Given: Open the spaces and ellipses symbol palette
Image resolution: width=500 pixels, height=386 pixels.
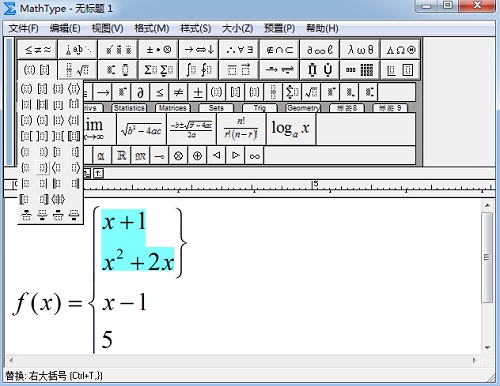Looking at the screenshot, I should coord(78,50).
